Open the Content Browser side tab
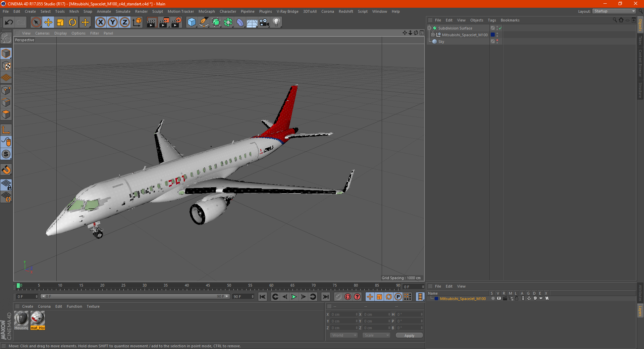Screen dimensions: 644x349 coord(640,63)
